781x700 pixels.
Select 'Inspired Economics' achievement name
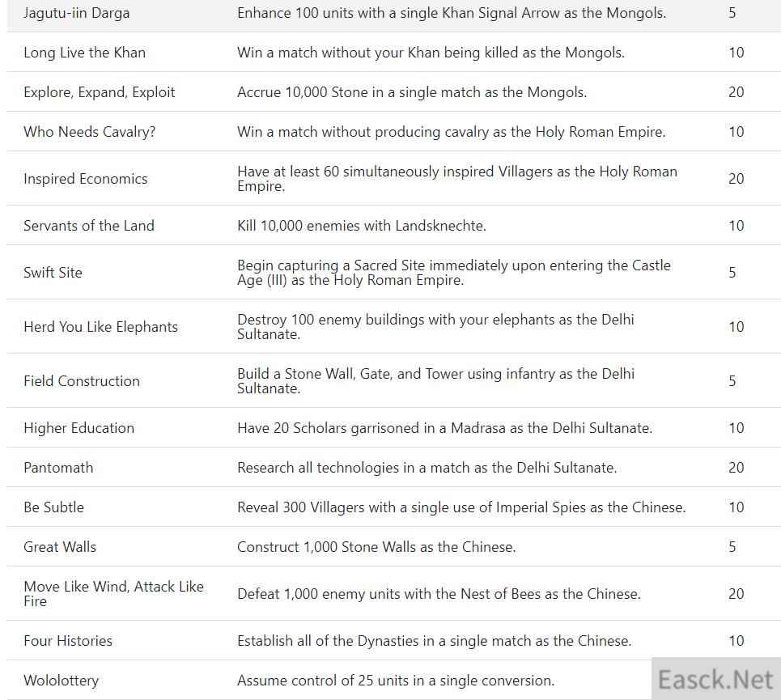pos(86,179)
